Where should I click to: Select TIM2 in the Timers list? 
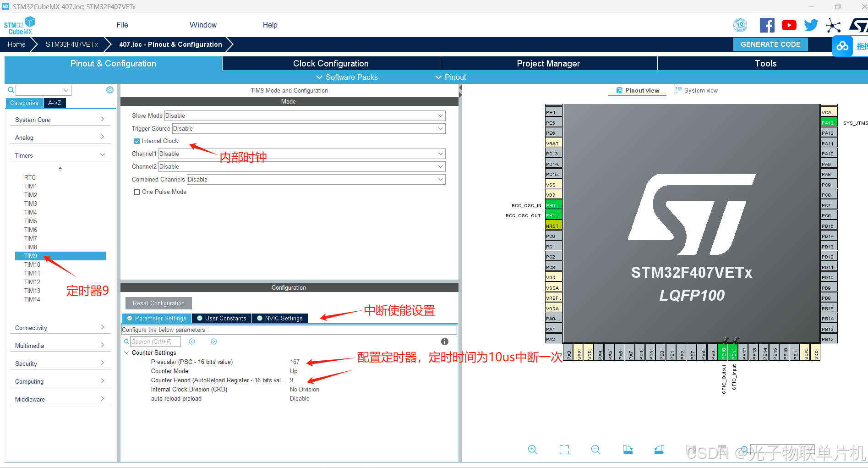(31, 195)
